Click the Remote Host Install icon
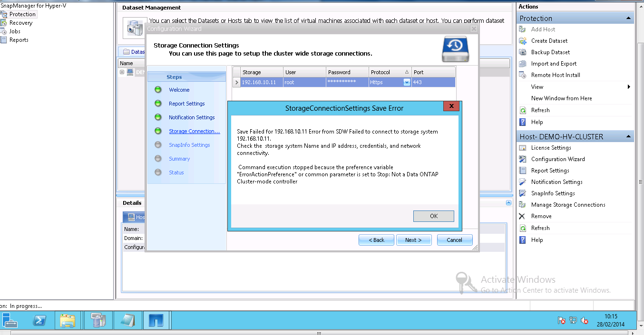Screen dimensions: 644x335 pos(522,75)
